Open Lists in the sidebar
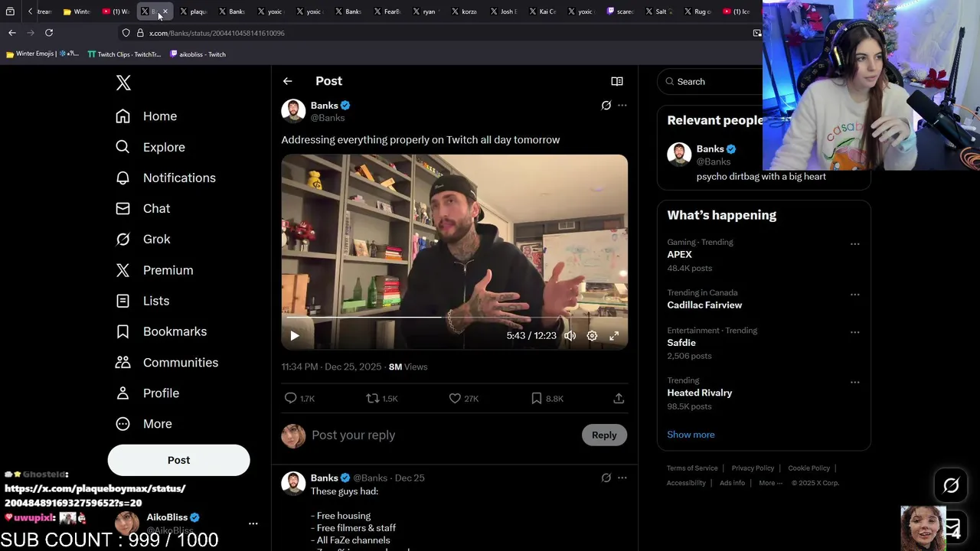Image resolution: width=980 pixels, height=551 pixels. (142, 301)
